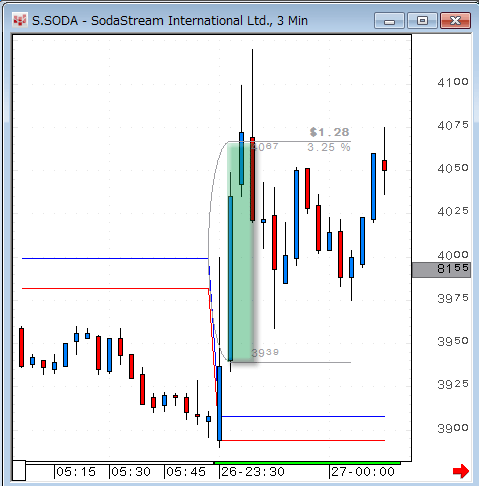
Task: Click the window title S.SODA - SodaStream International
Action: (x=169, y=21)
